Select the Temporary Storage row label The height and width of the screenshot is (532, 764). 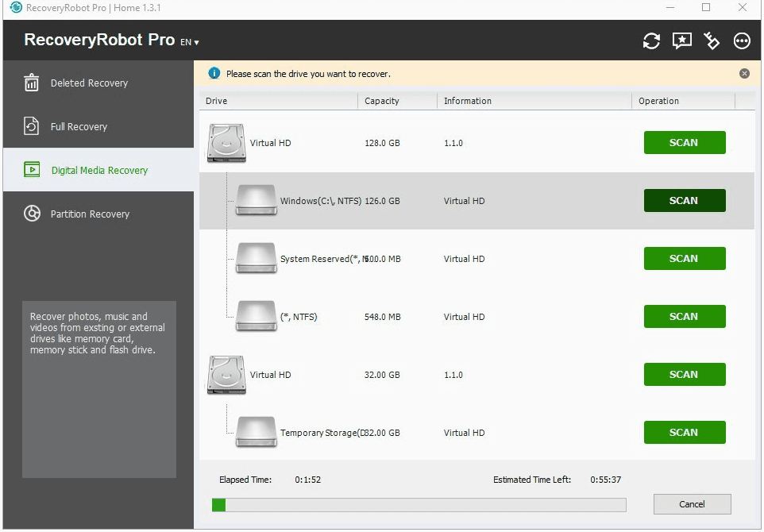pyautogui.click(x=322, y=433)
